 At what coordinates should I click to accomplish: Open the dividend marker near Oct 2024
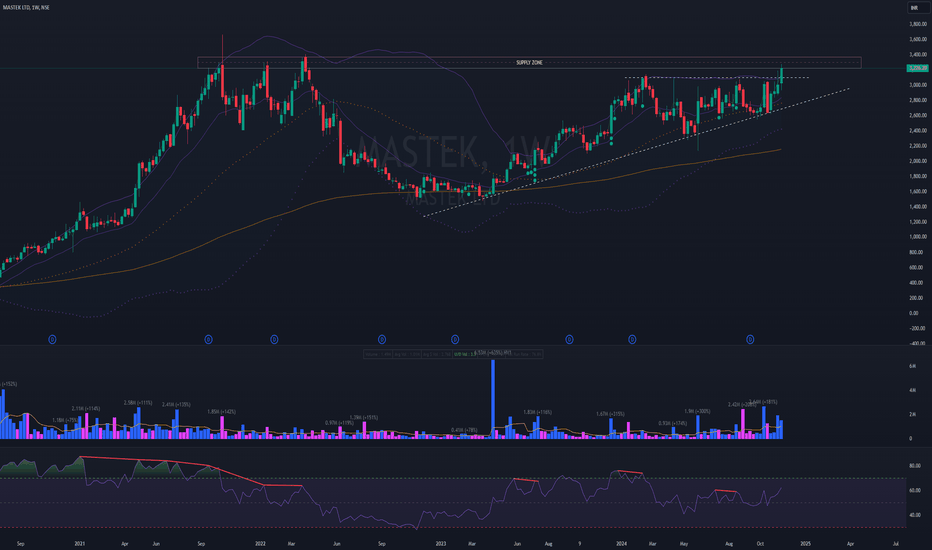(x=750, y=340)
